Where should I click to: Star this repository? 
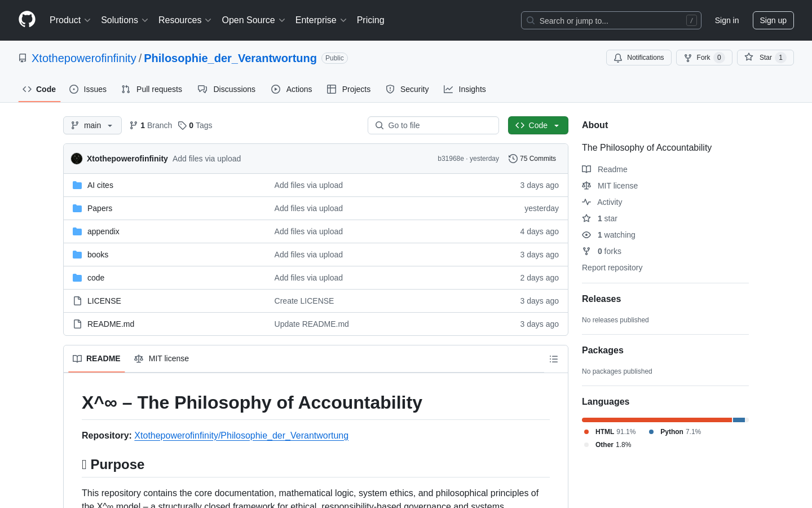pos(765,58)
